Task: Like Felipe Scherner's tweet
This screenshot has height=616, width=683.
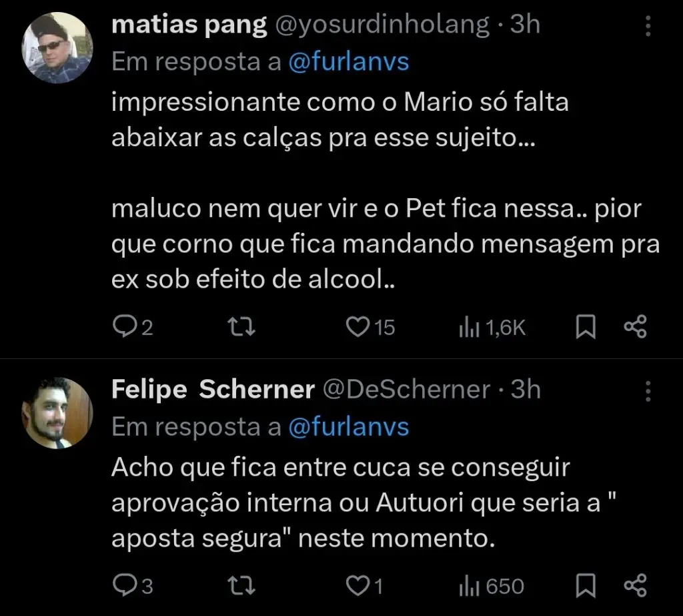Action: point(358,586)
